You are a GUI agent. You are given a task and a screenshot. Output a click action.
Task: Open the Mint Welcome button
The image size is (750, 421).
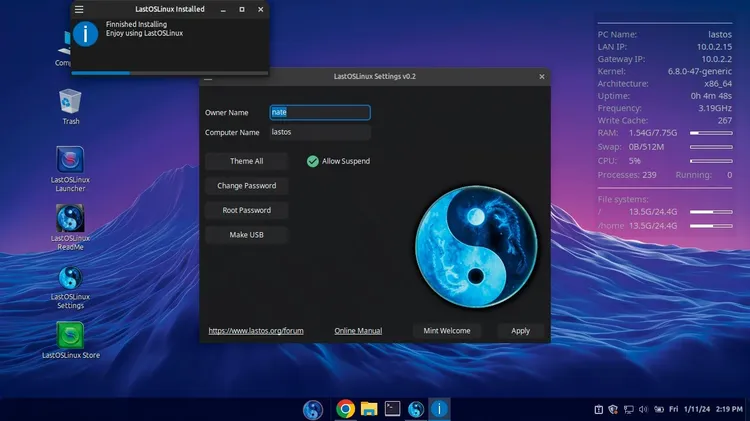[447, 331]
